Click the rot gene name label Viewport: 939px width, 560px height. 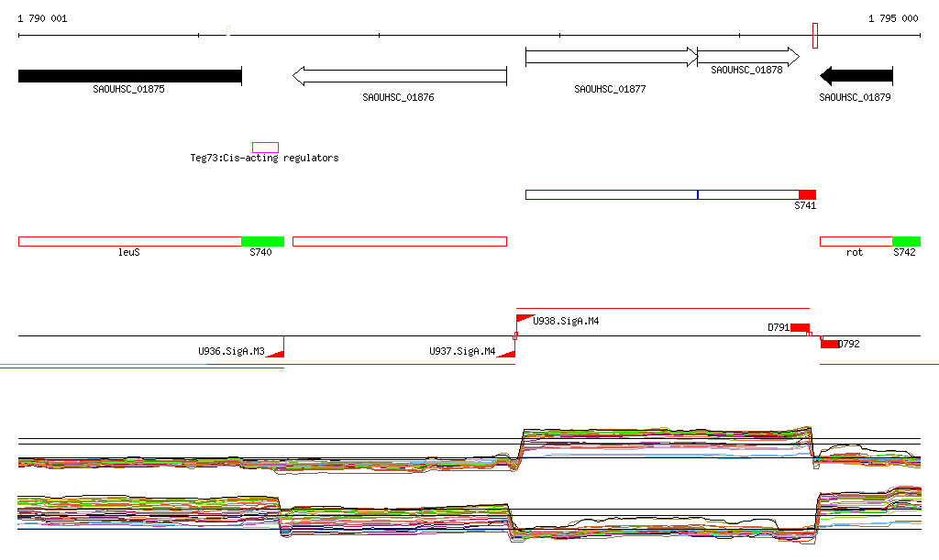[855, 252]
